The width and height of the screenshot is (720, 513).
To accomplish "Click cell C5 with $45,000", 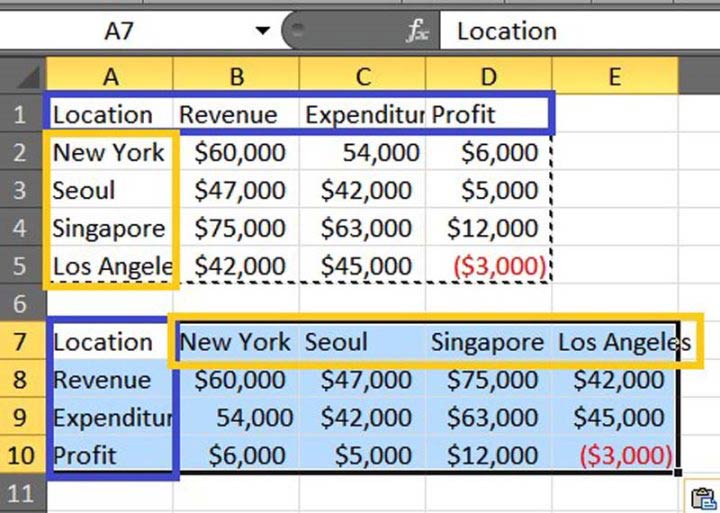I will point(362,265).
